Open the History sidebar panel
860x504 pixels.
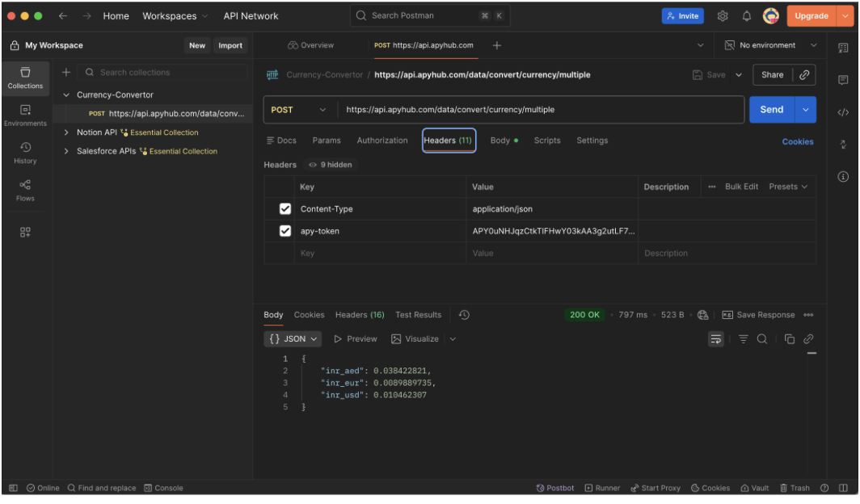pos(25,153)
